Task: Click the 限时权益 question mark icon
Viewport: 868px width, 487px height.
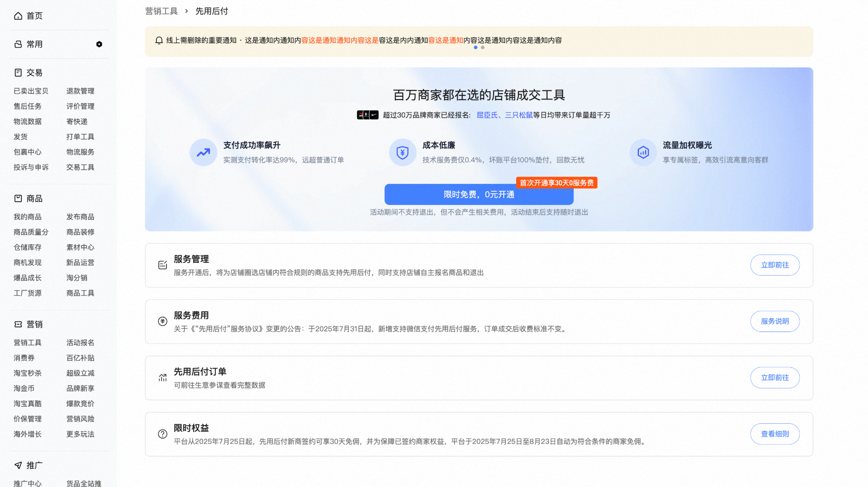Action: pyautogui.click(x=162, y=434)
